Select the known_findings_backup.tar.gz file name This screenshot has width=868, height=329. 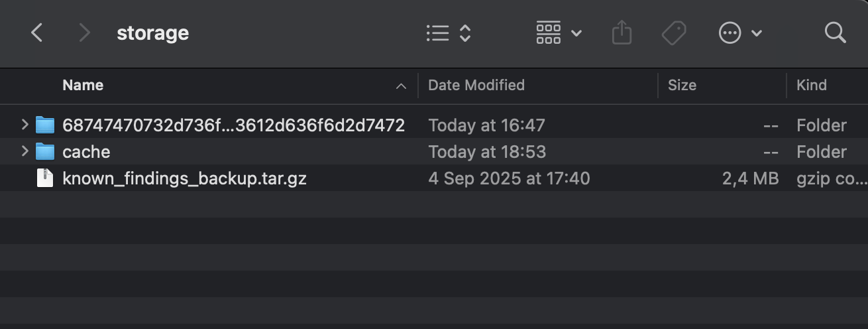click(184, 178)
